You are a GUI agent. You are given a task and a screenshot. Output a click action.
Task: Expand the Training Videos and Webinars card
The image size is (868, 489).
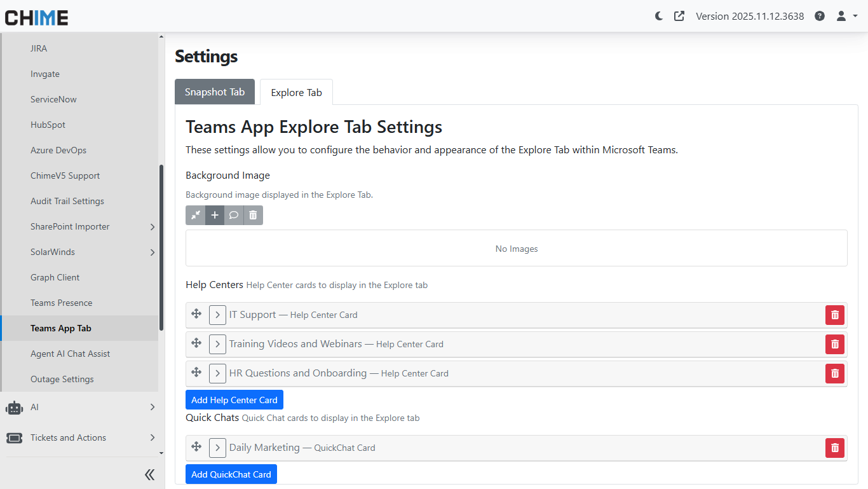click(217, 344)
